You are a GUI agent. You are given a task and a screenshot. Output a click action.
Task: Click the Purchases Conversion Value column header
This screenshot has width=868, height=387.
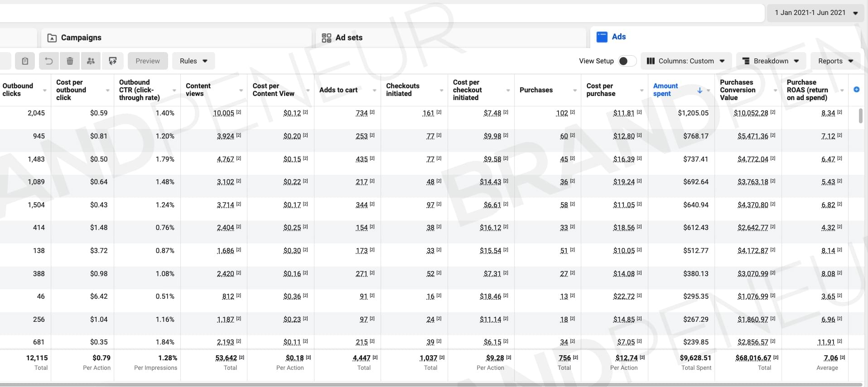pos(738,90)
